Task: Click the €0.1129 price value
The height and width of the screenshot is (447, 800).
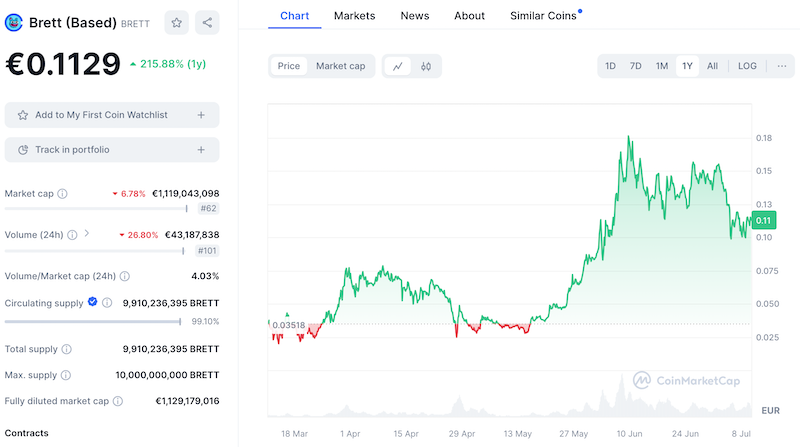Action: click(x=63, y=64)
